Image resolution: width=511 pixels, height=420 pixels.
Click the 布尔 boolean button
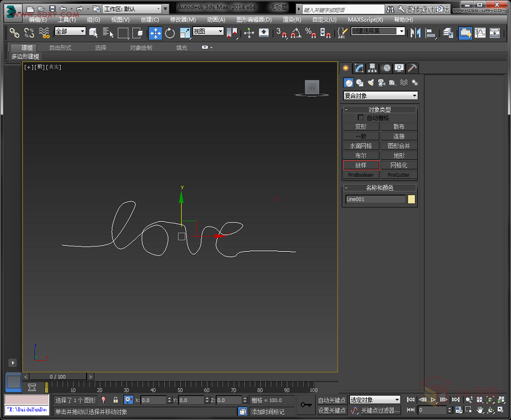[x=361, y=156]
